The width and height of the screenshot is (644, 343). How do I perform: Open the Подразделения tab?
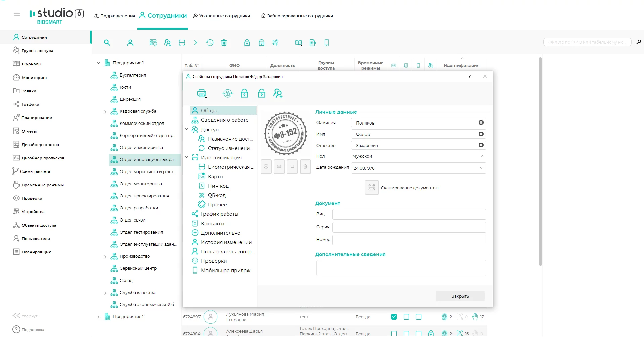pos(114,16)
